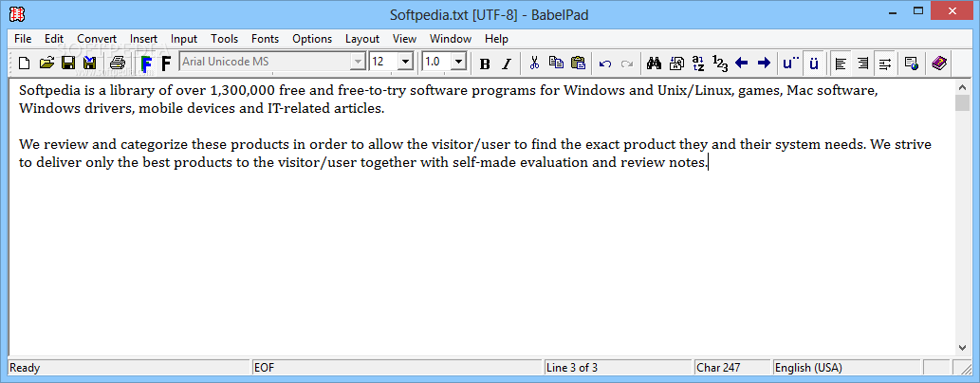Print the document using printer icon
This screenshot has height=383, width=980.
(119, 64)
